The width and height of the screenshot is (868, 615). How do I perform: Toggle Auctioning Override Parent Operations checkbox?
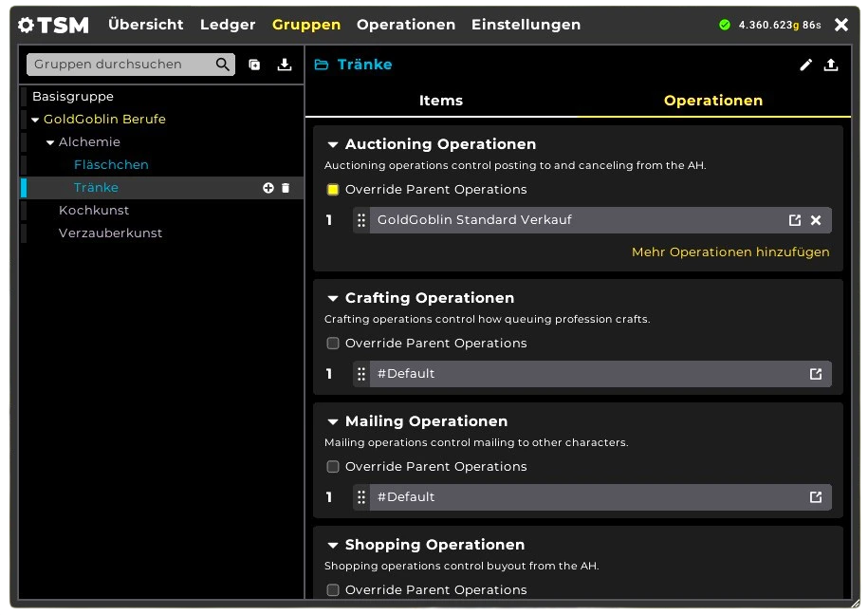click(x=333, y=190)
